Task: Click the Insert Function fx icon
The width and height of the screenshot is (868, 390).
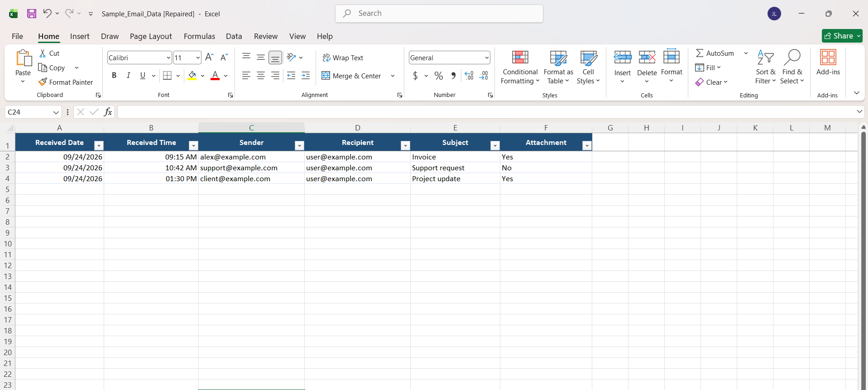Action: coord(108,112)
